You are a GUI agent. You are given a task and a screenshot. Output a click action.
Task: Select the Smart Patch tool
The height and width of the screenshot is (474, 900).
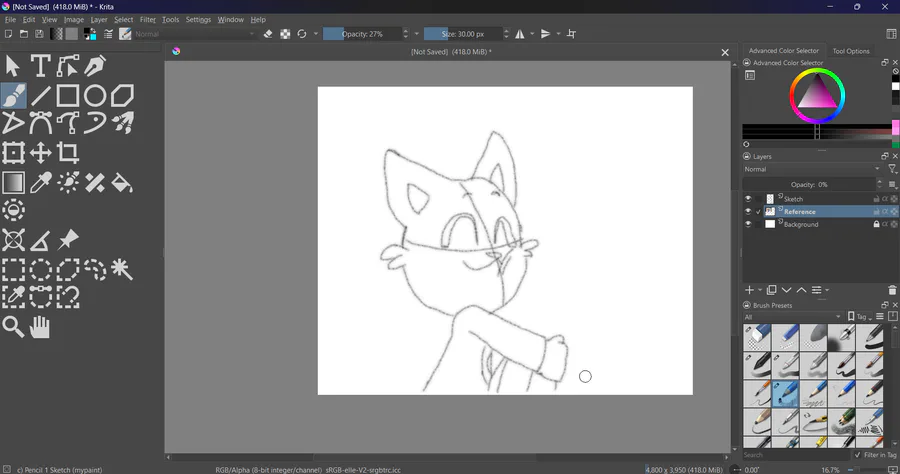click(x=95, y=183)
